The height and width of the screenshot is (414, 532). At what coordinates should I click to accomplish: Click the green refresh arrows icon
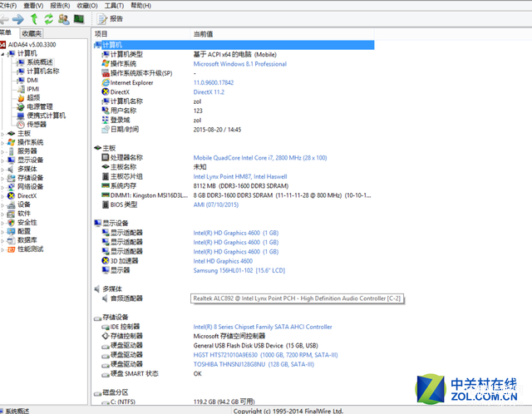tap(49, 19)
